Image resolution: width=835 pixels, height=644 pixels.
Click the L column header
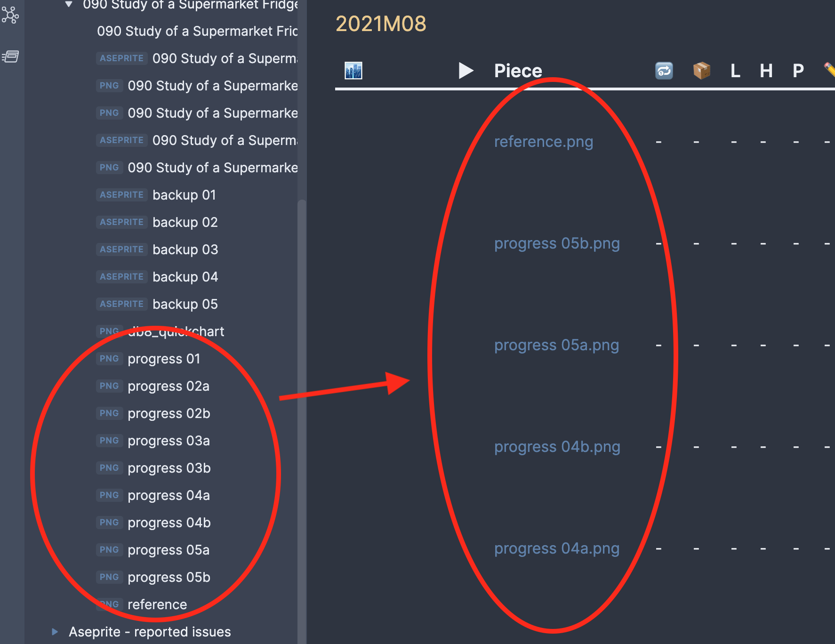pos(735,71)
